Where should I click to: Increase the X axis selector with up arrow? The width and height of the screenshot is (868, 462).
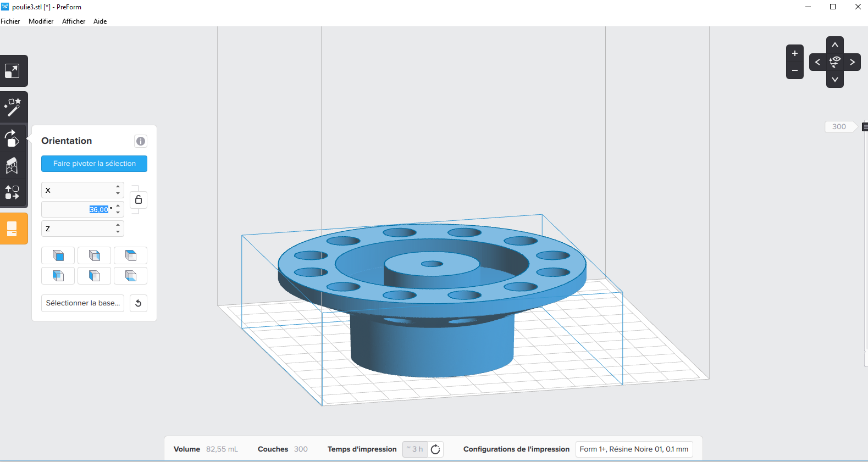pos(118,187)
